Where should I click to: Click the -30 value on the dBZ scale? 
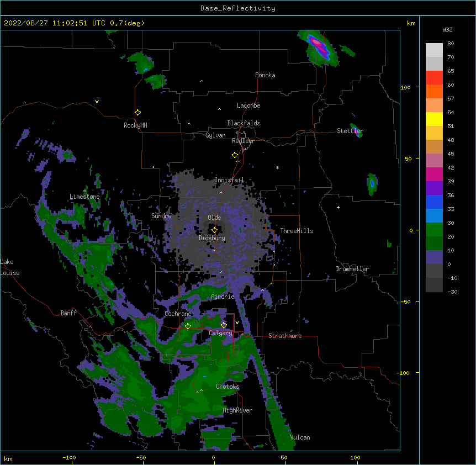pyautogui.click(x=452, y=292)
